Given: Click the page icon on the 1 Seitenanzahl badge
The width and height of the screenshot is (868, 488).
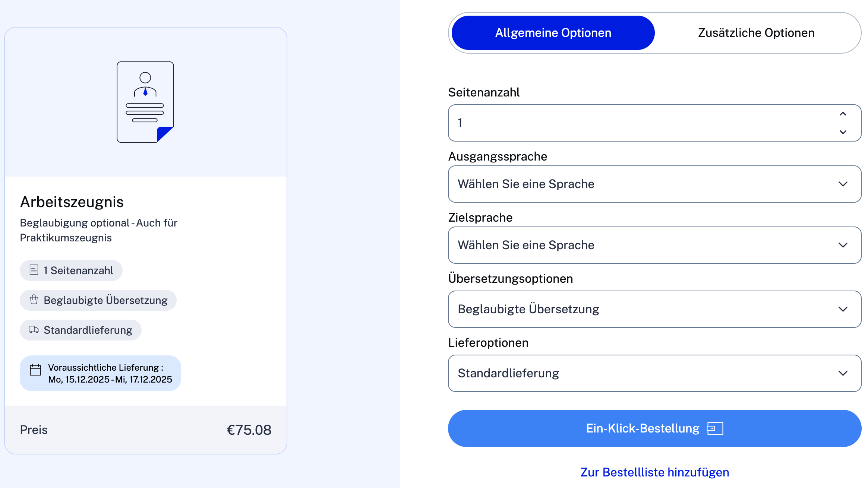Looking at the screenshot, I should [x=34, y=270].
